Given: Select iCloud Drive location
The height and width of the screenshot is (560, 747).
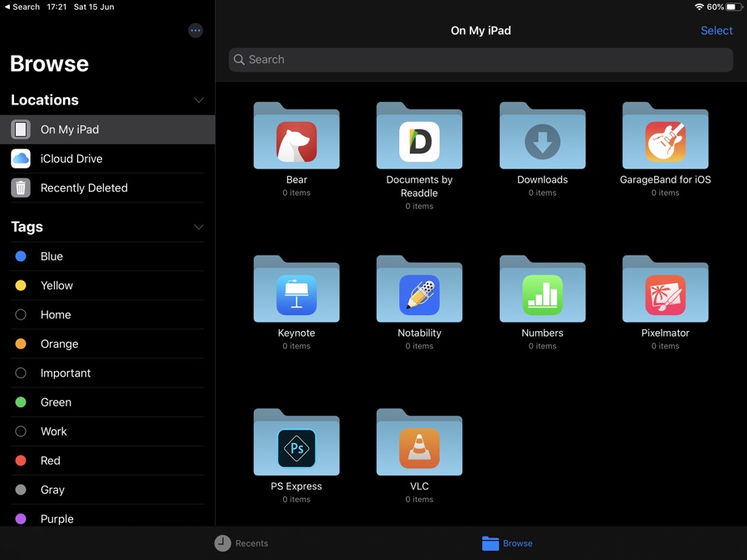Looking at the screenshot, I should click(108, 158).
